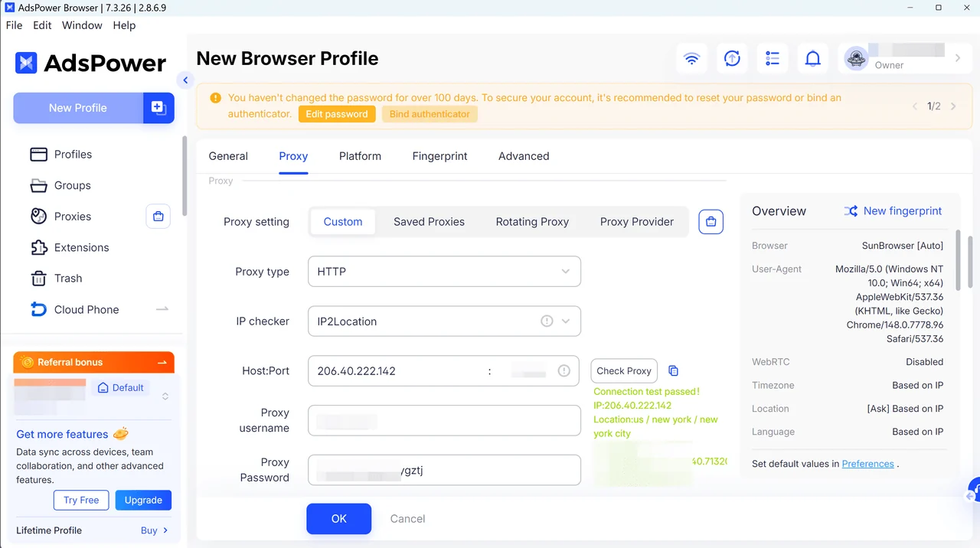Click the warning icon in password notice

215,98
